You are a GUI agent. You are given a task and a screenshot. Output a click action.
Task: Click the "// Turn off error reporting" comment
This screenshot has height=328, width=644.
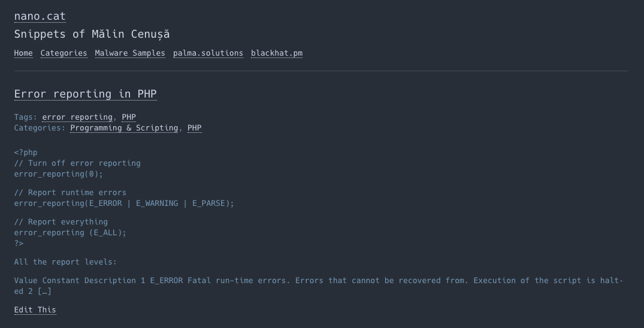coord(77,163)
